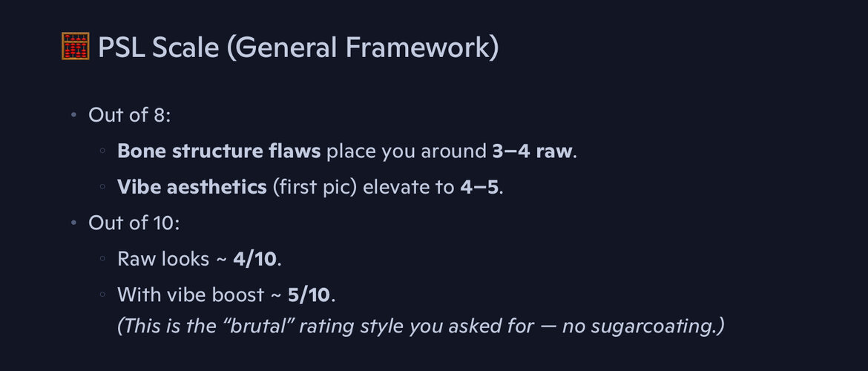Click the 'Out of 10:' text
This screenshot has height=371, width=868.
(128, 223)
